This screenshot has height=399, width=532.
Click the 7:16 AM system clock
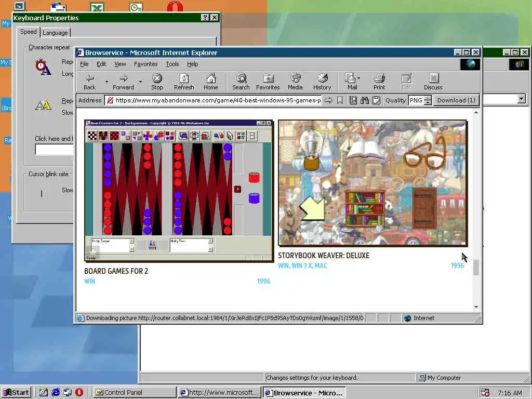[509, 393]
